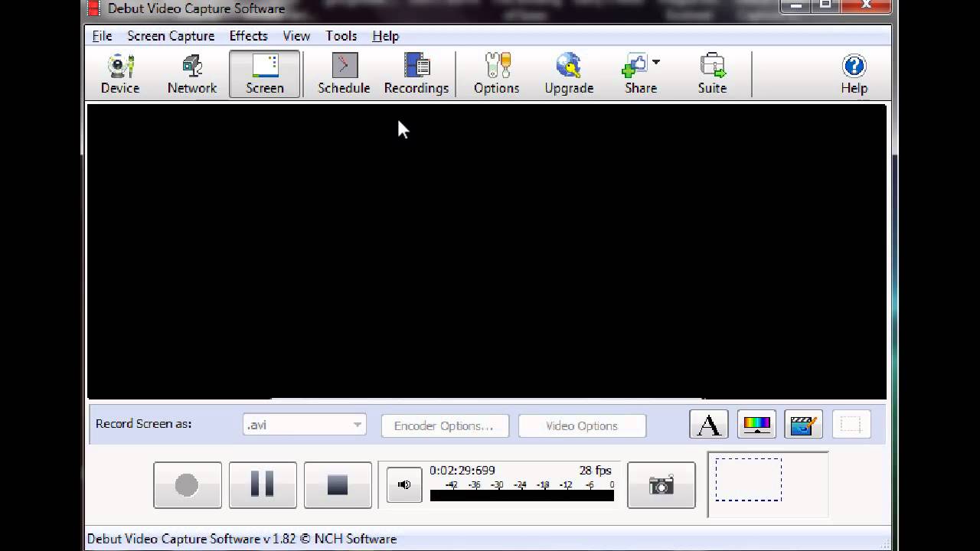Click the Stop recording button

pos(338,485)
